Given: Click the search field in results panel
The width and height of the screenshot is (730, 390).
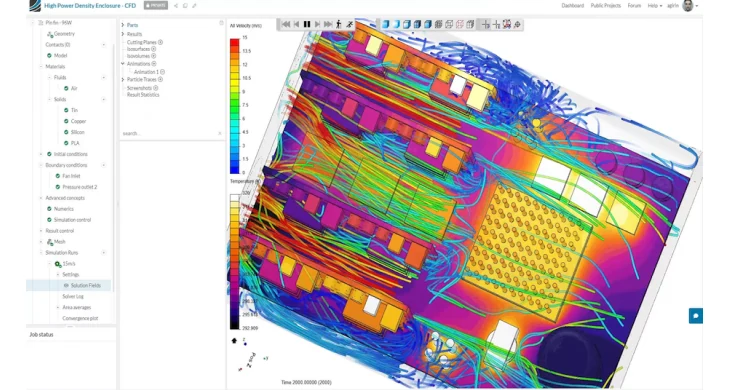Looking at the screenshot, I should 169,134.
